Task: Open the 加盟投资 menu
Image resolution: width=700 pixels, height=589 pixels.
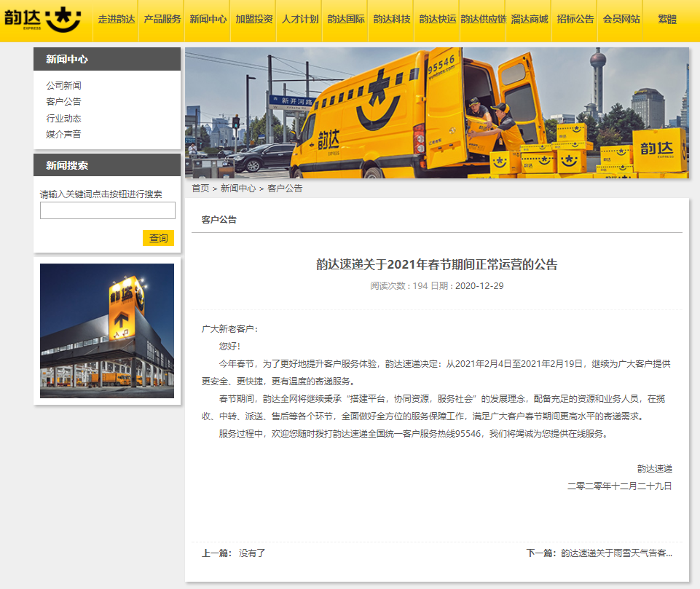Action: pyautogui.click(x=254, y=19)
